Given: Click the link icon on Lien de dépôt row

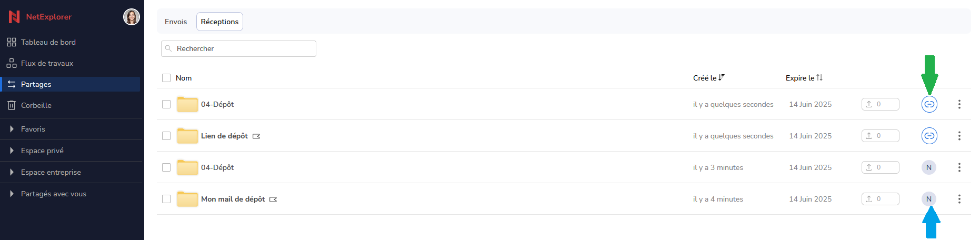Looking at the screenshot, I should (x=929, y=136).
